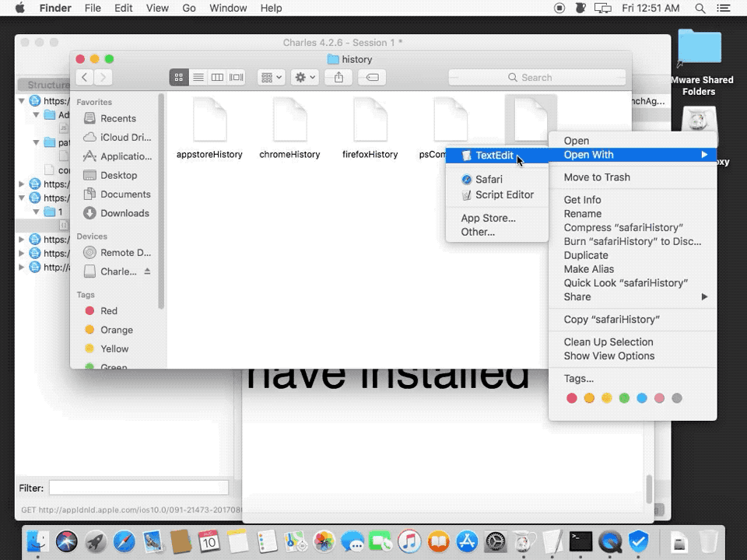Select the appstoreHistory file
This screenshot has height=560, width=747.
[x=209, y=128]
